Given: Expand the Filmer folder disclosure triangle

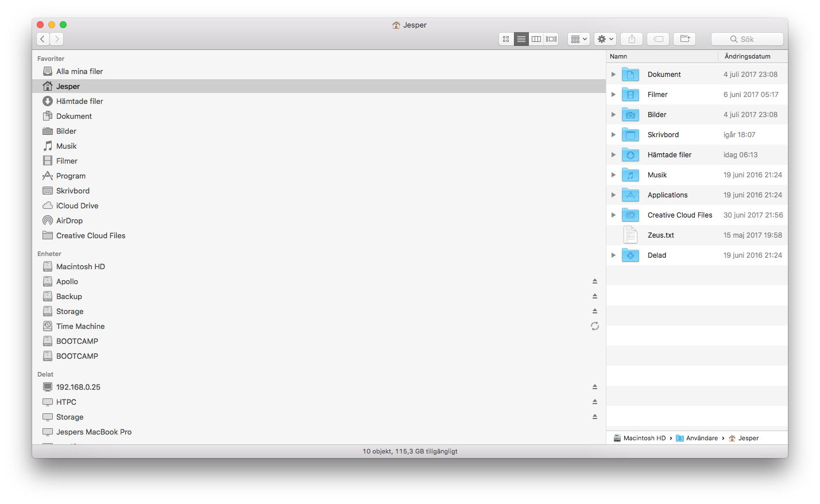Looking at the screenshot, I should pyautogui.click(x=613, y=95).
